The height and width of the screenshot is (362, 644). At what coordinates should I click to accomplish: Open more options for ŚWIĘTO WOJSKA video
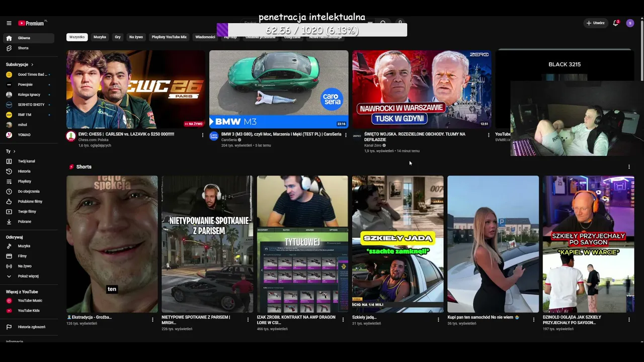tap(489, 135)
